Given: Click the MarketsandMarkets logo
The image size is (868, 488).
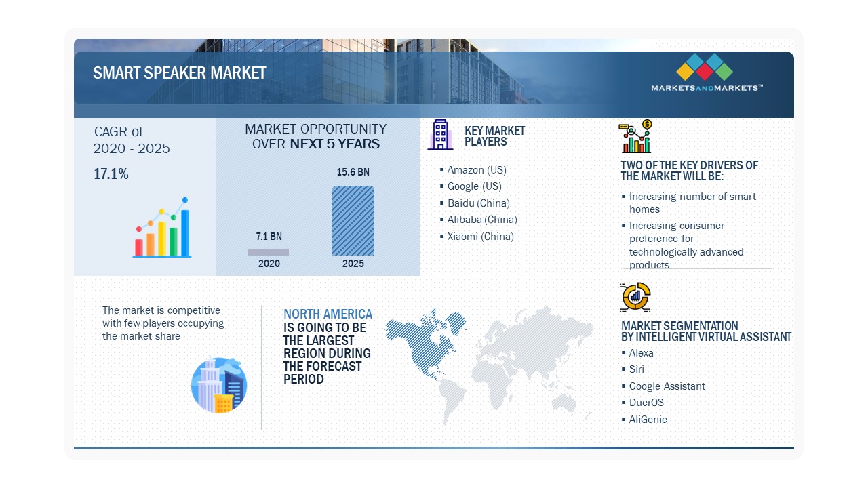Looking at the screenshot, I should (x=707, y=73).
